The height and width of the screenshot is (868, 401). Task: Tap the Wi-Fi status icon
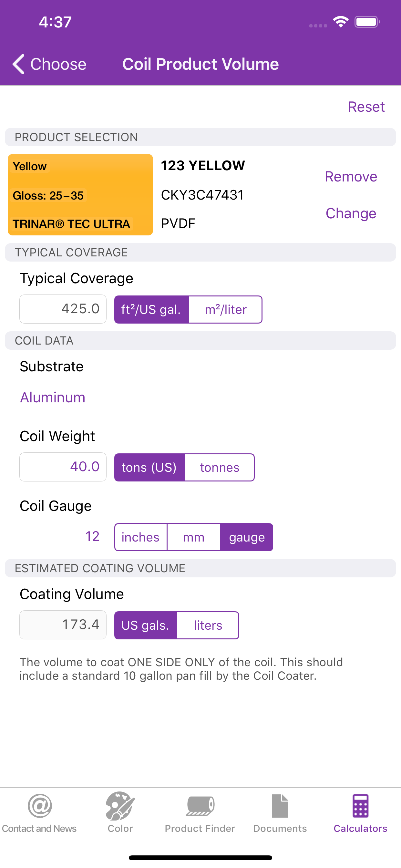(340, 22)
